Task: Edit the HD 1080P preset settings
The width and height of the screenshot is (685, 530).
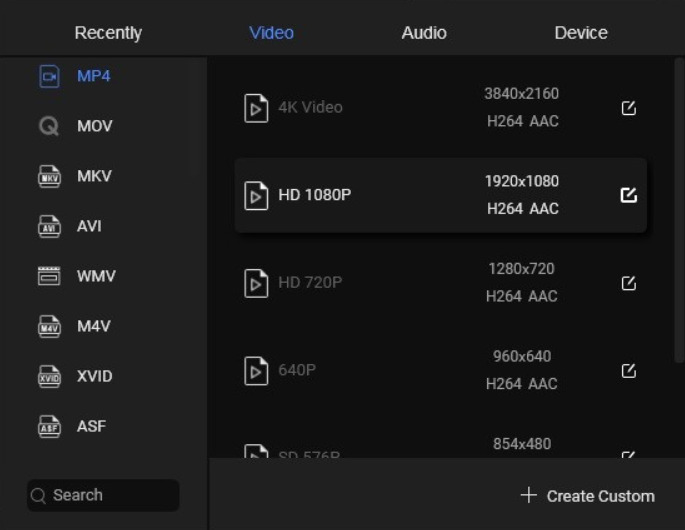Action: [x=629, y=195]
